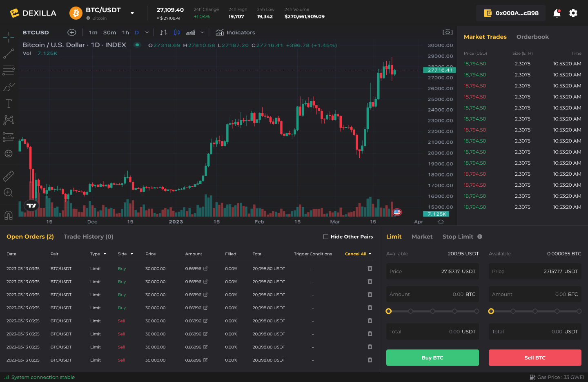The image size is (588, 382).
Task: Click the sell amount slider handle
Action: pos(491,311)
